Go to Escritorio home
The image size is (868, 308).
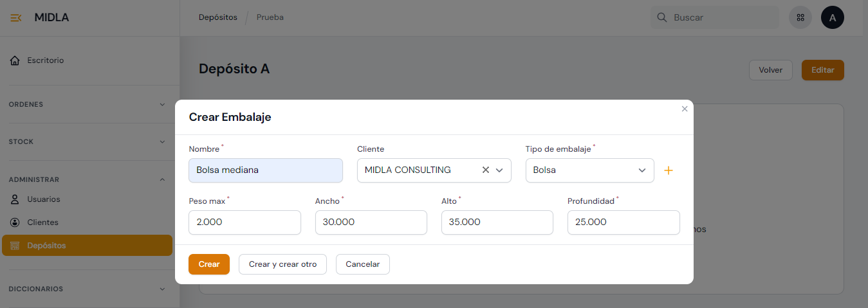[45, 60]
